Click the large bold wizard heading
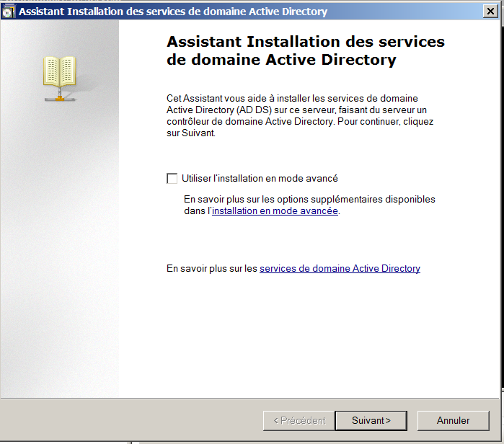The width and height of the screenshot is (504, 444). (x=306, y=50)
